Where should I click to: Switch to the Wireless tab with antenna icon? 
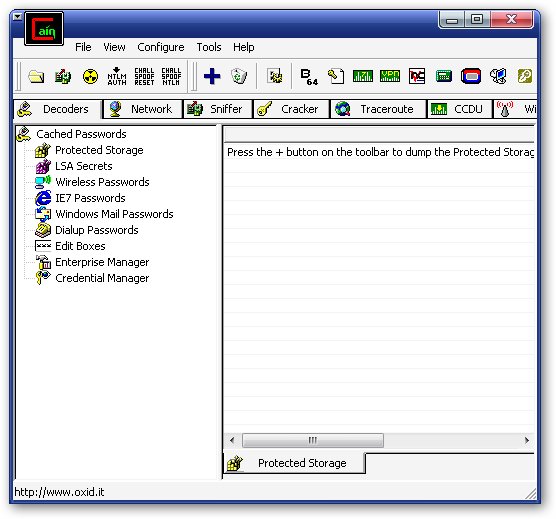point(515,109)
